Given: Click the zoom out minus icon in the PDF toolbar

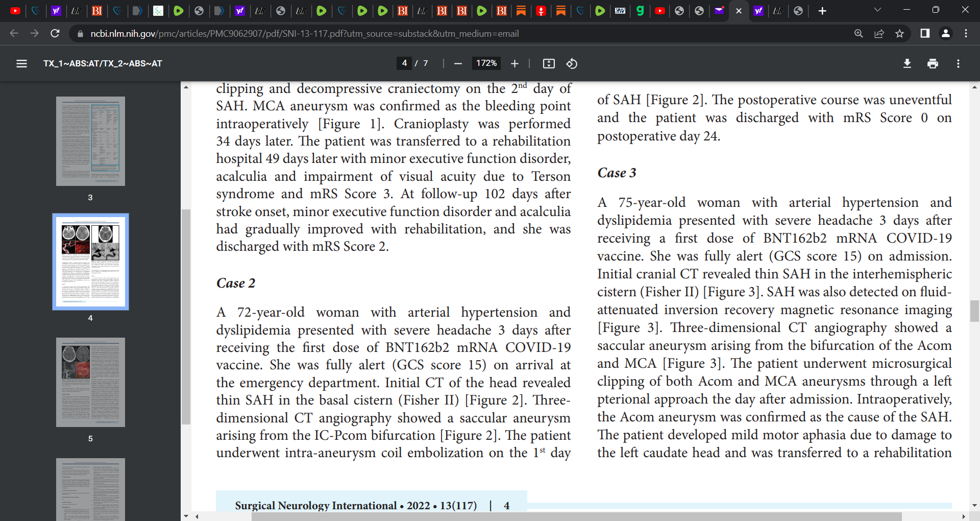Looking at the screenshot, I should tap(458, 63).
